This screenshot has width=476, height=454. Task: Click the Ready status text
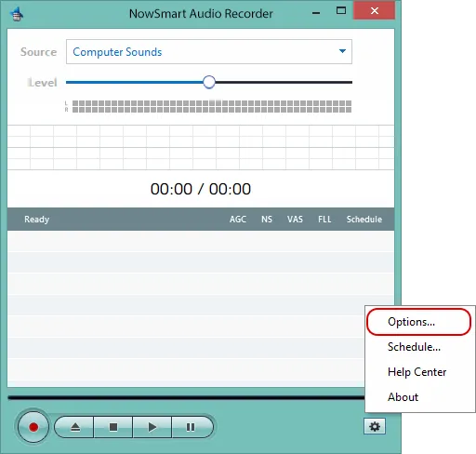(x=37, y=220)
